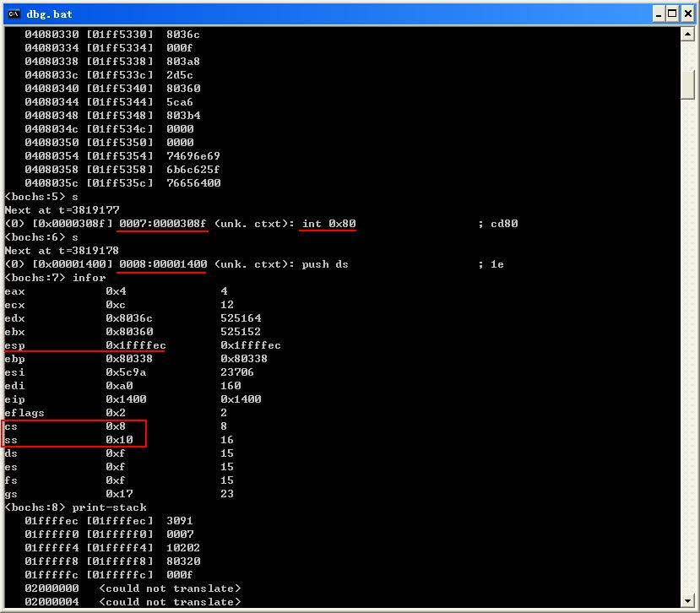Click 'Next at t=3819177' line
This screenshot has height=613, width=700.
click(62, 210)
